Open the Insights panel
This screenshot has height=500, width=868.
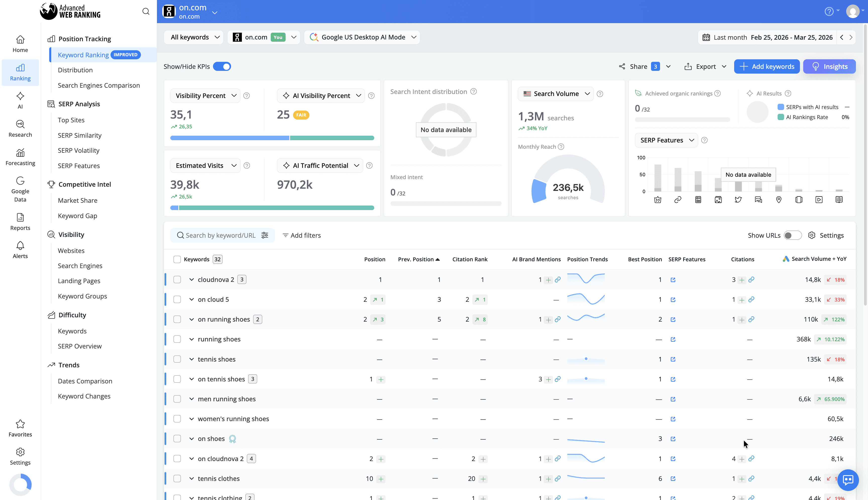tap(829, 66)
